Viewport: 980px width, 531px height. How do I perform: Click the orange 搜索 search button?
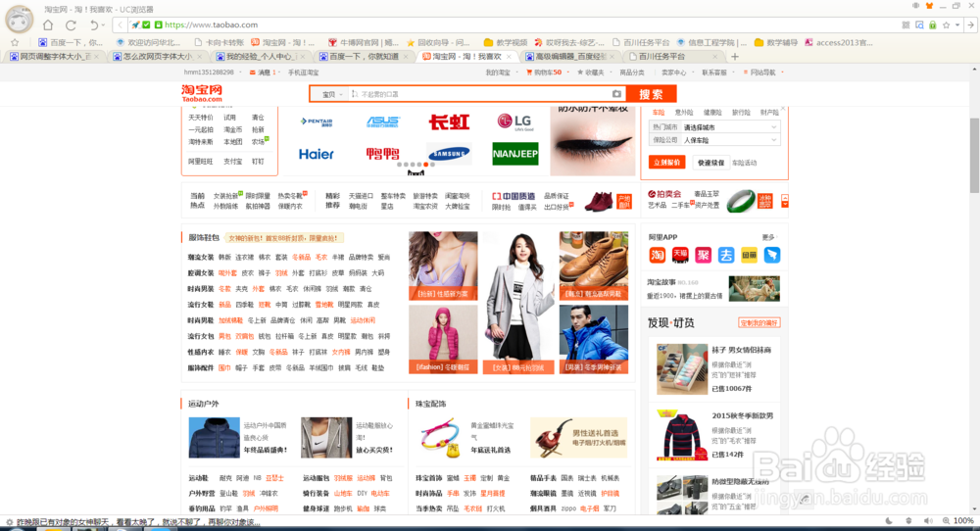click(x=651, y=94)
